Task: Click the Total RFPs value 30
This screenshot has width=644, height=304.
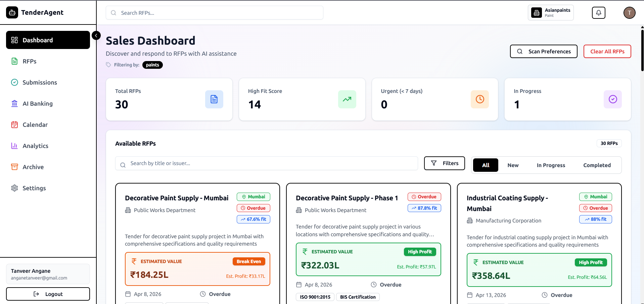Action: [122, 104]
